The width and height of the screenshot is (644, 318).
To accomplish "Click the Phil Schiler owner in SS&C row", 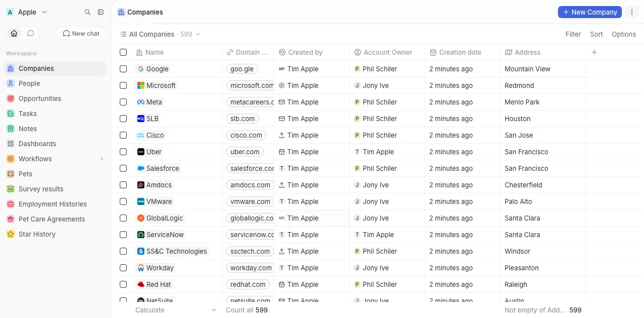I will (375, 251).
